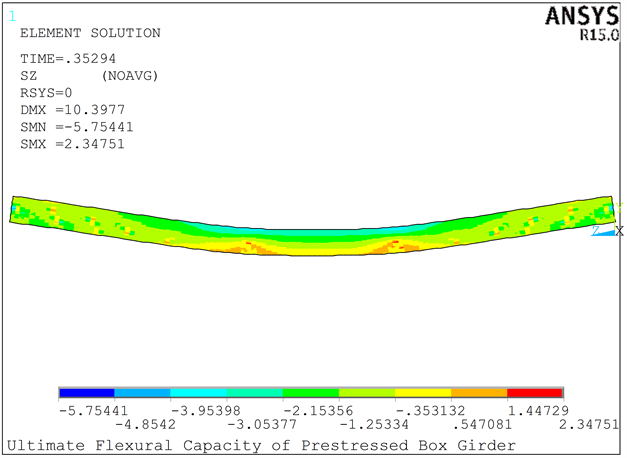Click the SMN =-5.75441 minimum stress label
The width and height of the screenshot is (627, 458).
(x=77, y=127)
